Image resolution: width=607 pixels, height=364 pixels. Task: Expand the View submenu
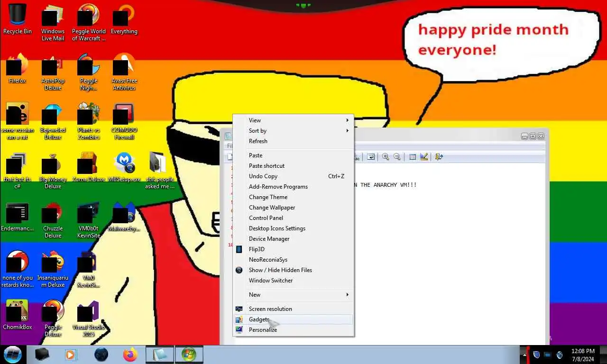(x=294, y=120)
